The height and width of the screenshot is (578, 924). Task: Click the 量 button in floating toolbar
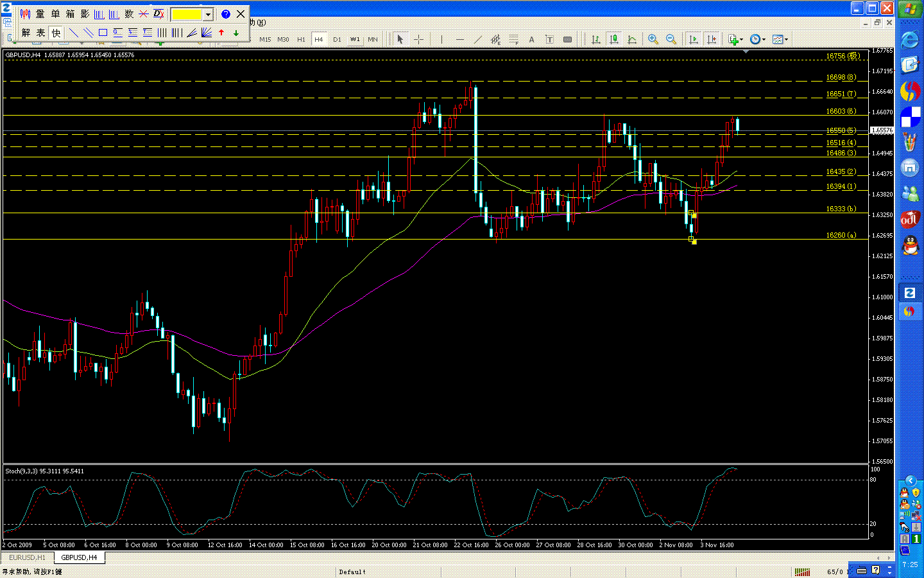pos(40,13)
